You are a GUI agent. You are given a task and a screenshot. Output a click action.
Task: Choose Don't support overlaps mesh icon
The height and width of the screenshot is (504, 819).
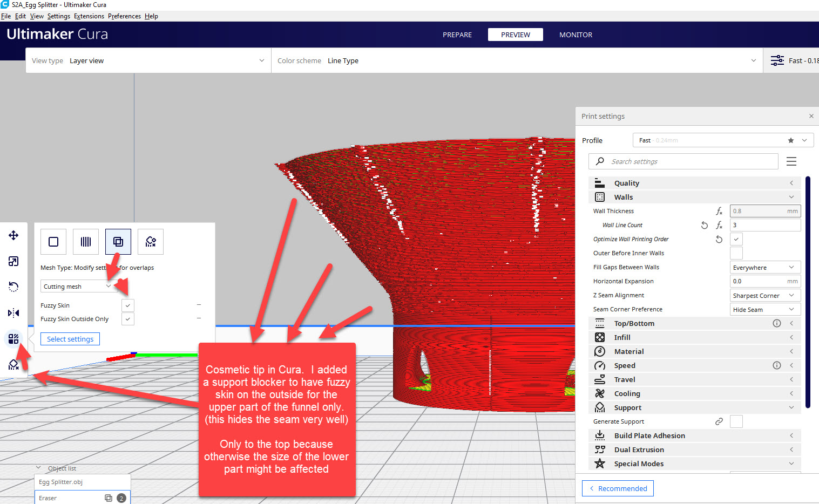(151, 242)
